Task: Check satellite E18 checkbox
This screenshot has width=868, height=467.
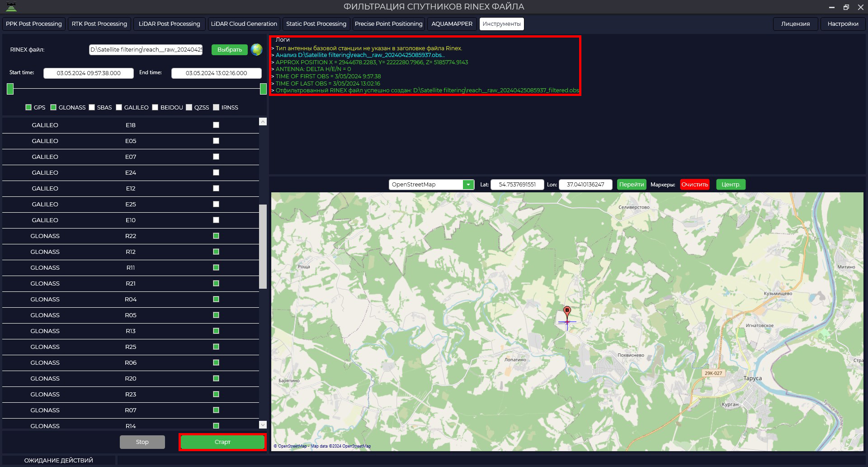Action: [x=216, y=125]
